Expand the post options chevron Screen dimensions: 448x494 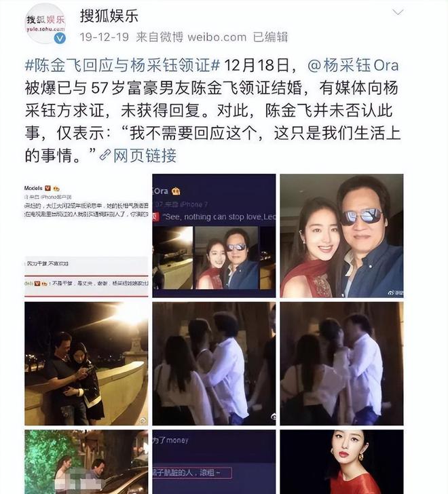point(398,12)
